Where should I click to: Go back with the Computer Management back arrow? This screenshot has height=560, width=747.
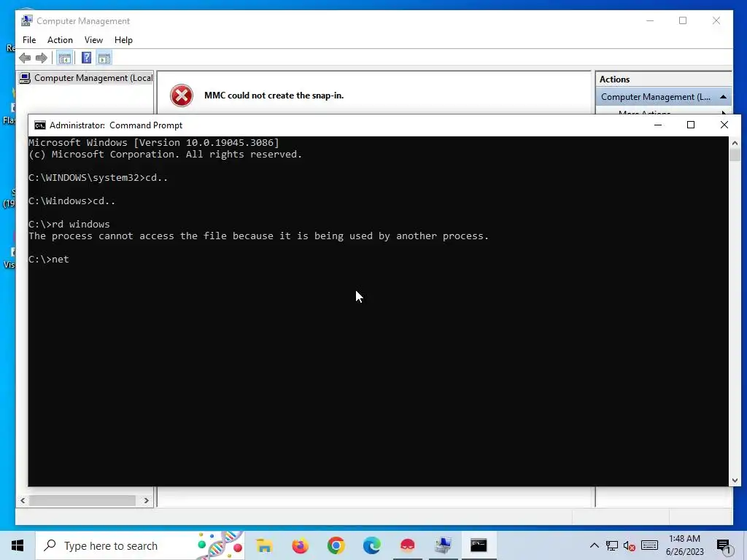point(25,58)
